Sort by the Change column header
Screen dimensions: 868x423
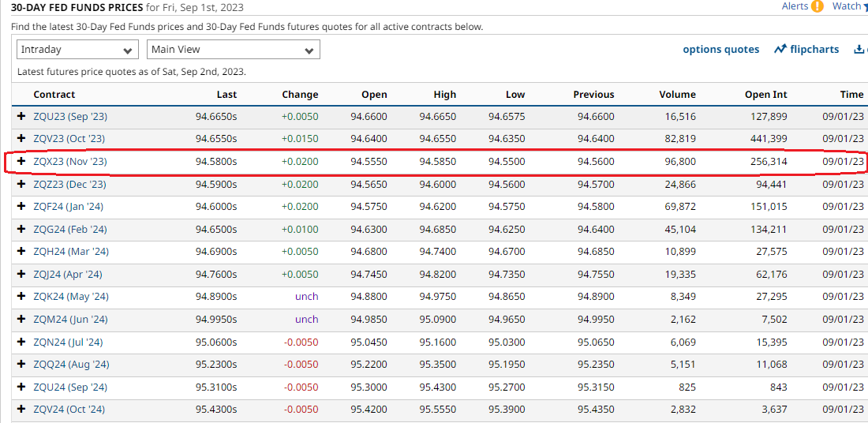click(300, 95)
